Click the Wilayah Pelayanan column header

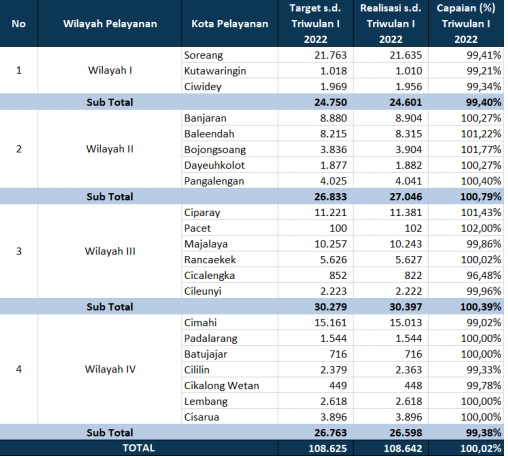tap(110, 23)
